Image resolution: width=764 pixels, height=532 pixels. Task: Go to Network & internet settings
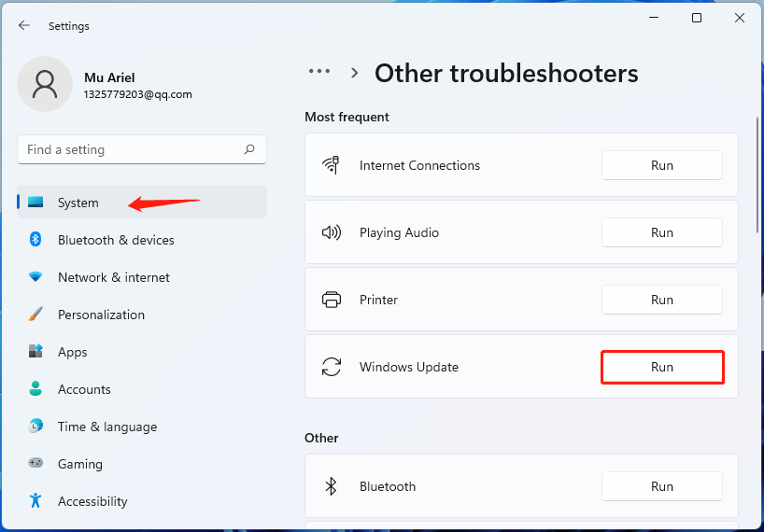coord(142,277)
